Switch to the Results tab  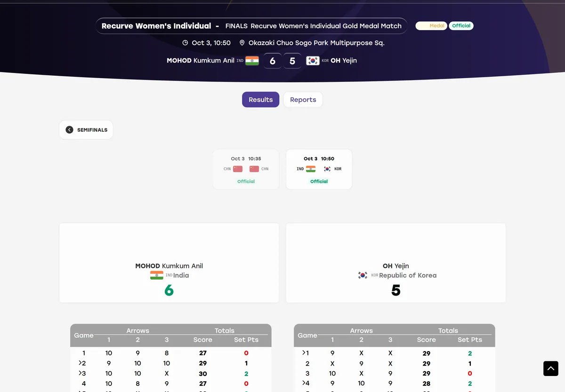click(x=261, y=100)
